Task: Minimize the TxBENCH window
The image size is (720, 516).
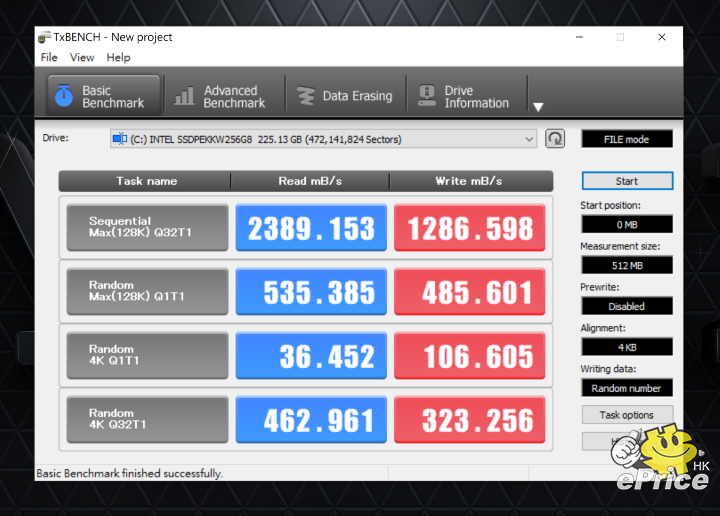Action: 579,37
